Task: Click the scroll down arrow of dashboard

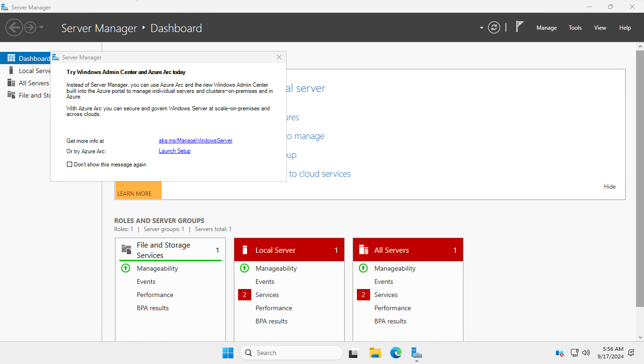Action: click(640, 337)
